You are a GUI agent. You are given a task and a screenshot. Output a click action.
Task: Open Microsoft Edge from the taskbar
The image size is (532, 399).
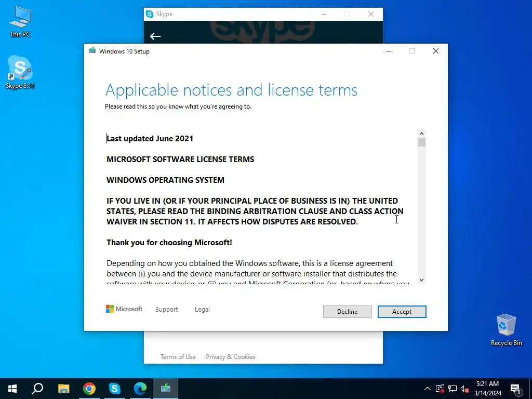(140, 389)
